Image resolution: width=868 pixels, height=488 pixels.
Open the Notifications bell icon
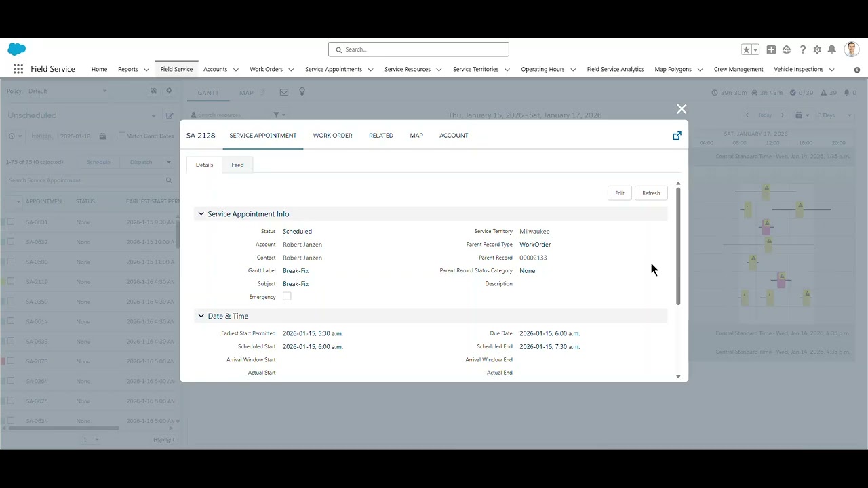coord(831,49)
